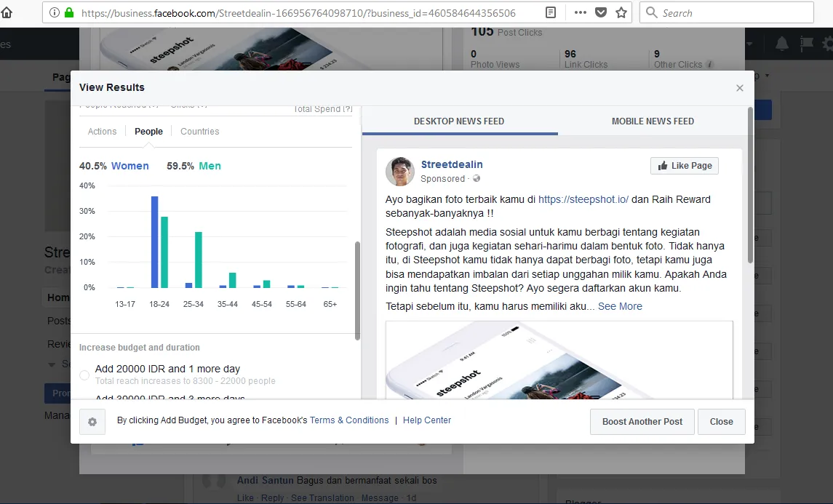Click the globe audience icon next to Sponsored

477,178
